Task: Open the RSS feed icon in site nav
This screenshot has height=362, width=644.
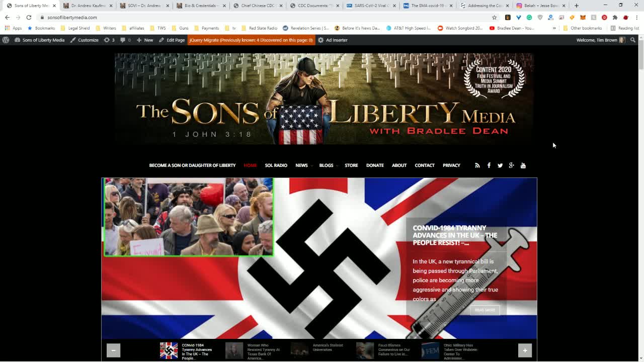Action: [477, 165]
